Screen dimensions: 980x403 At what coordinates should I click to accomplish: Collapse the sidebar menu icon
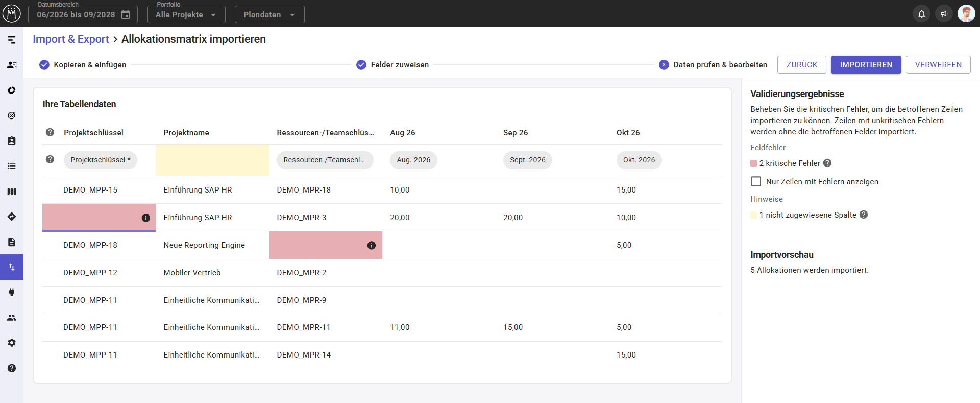click(x=12, y=40)
